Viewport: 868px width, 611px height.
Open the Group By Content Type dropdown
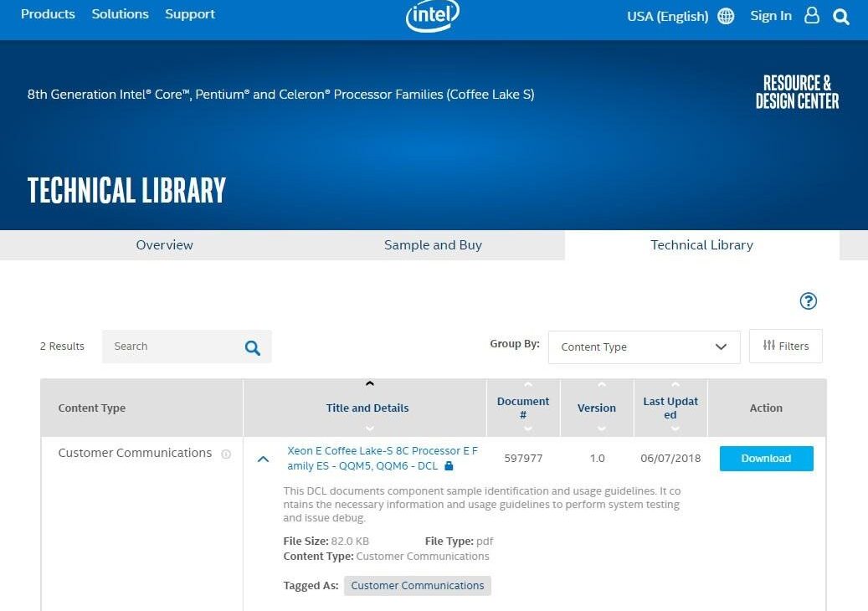643,346
